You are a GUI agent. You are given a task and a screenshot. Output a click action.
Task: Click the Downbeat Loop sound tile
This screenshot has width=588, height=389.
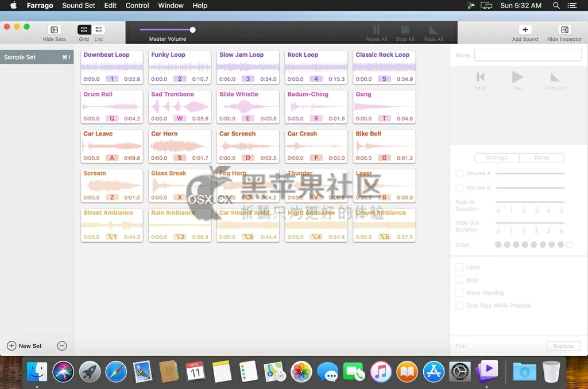click(x=112, y=67)
